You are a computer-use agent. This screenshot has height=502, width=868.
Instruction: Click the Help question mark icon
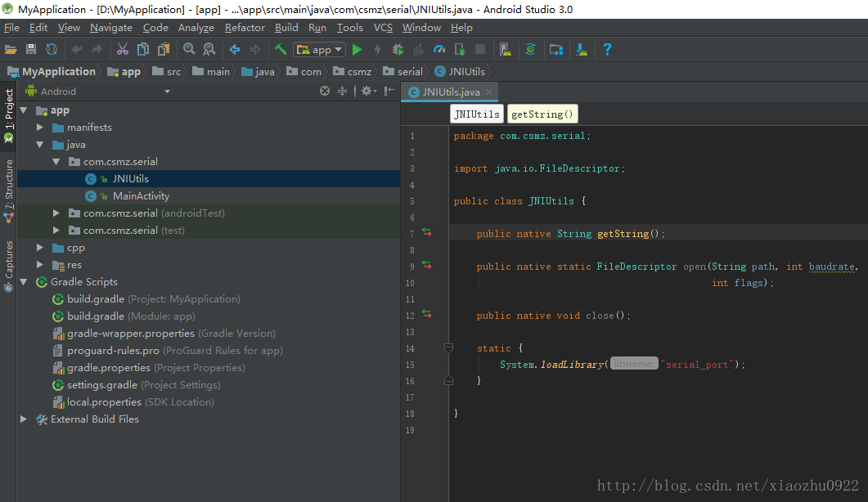point(607,49)
